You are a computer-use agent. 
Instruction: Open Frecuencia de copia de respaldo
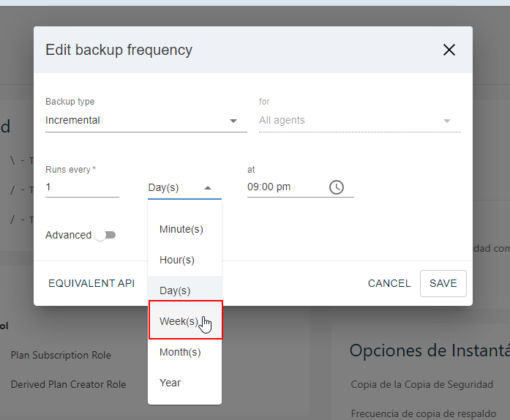(424, 413)
